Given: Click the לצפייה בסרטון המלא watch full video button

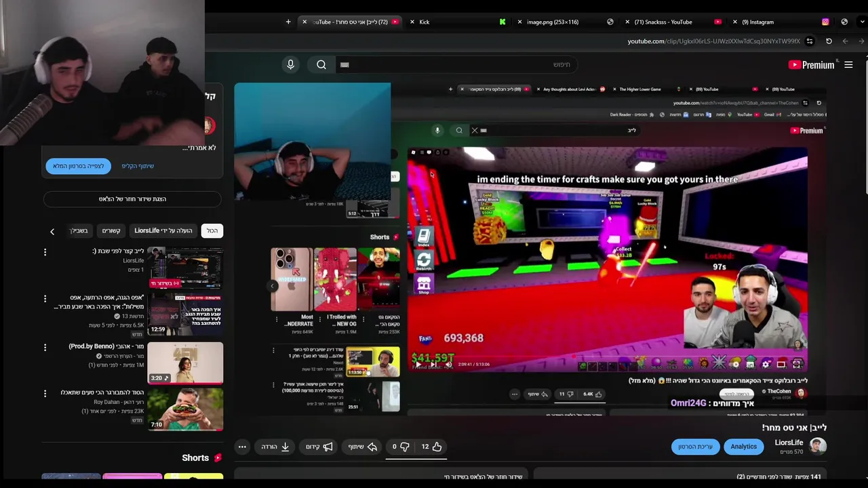Looking at the screenshot, I should [79, 166].
